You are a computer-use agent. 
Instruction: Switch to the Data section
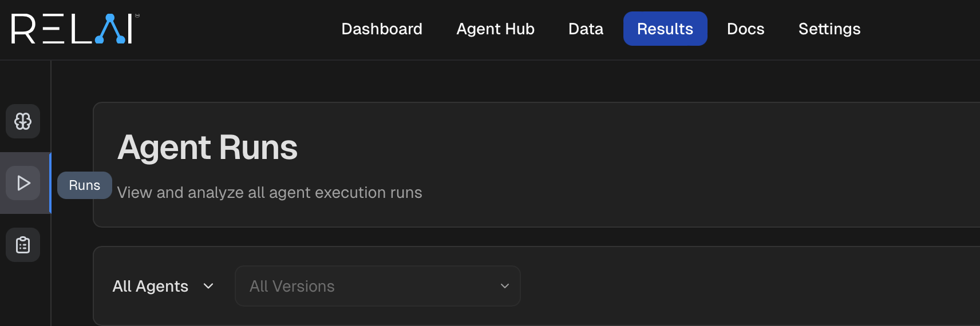[586, 29]
